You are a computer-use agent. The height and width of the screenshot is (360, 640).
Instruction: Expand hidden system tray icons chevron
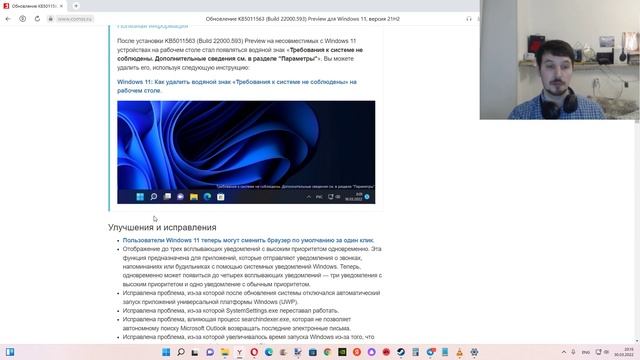[564, 352]
